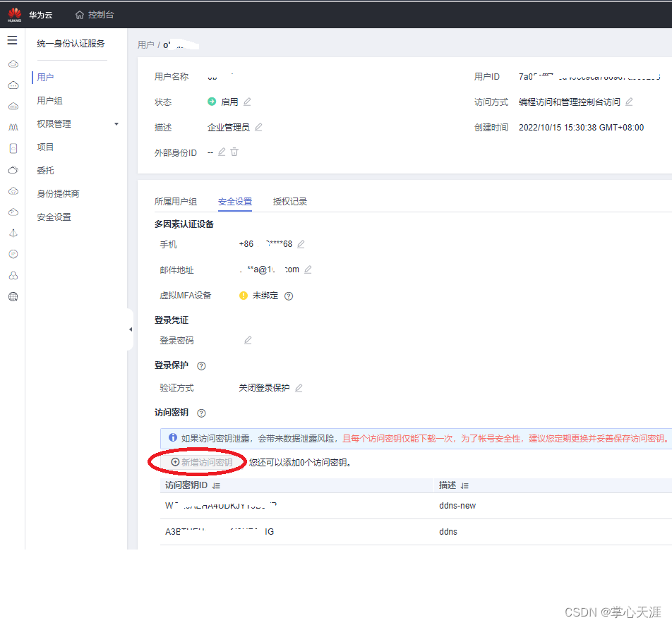Image resolution: width=672 pixels, height=625 pixels.
Task: Click the help icon beside 登录保护
Action: pos(201,365)
